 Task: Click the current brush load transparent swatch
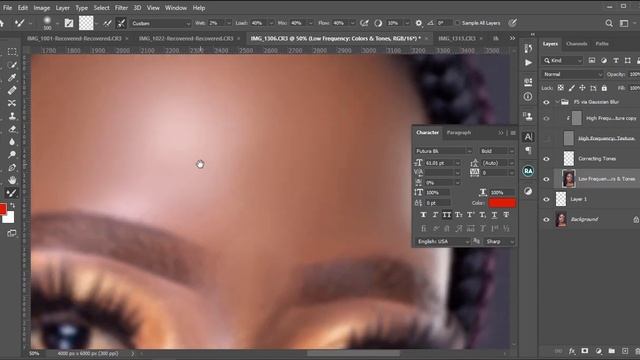(x=86, y=23)
